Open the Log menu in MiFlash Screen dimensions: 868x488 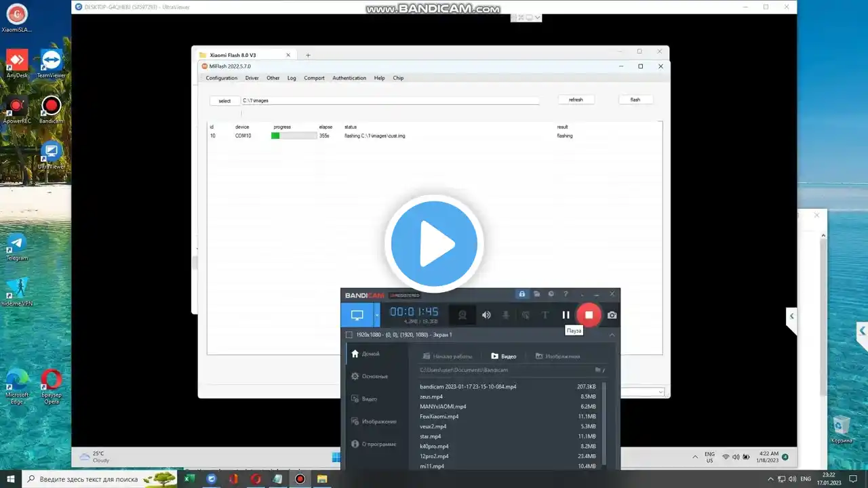tap(292, 78)
